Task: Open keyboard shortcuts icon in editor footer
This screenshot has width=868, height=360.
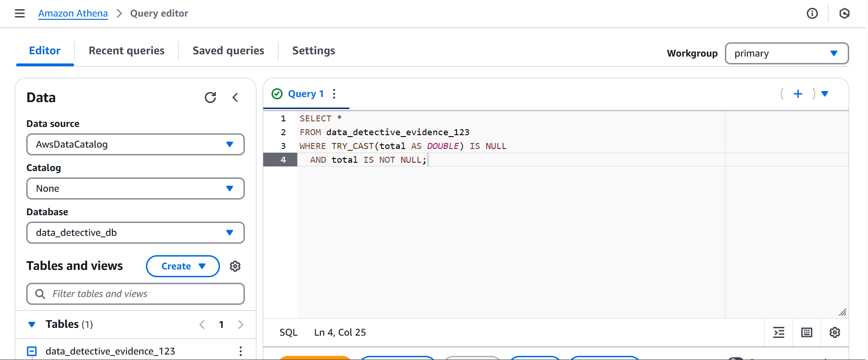Action: pos(807,332)
